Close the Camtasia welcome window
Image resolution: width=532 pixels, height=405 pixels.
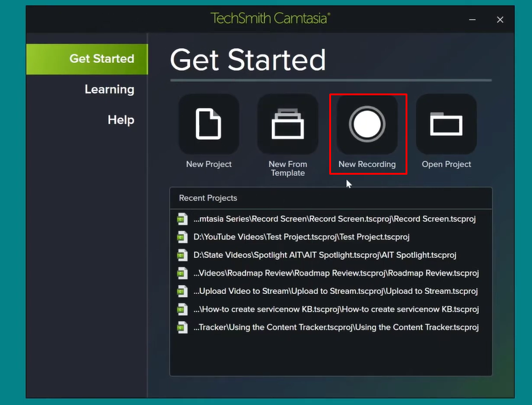(500, 20)
